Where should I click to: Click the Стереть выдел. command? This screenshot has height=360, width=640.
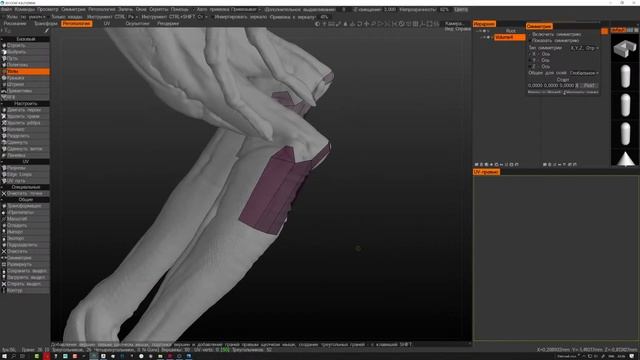pos(25,284)
